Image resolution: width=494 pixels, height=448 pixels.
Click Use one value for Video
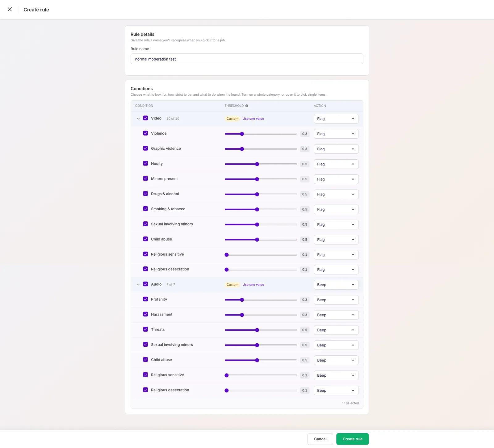[253, 119]
